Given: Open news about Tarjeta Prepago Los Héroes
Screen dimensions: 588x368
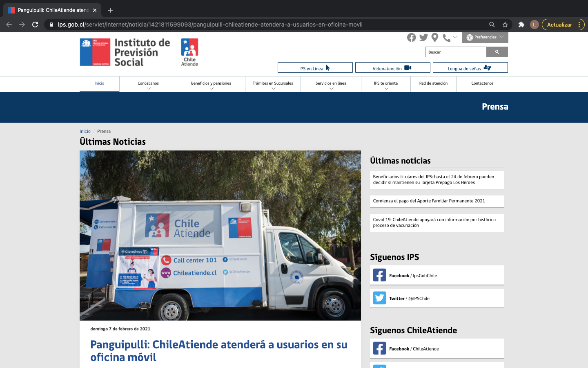Looking at the screenshot, I should point(437,180).
